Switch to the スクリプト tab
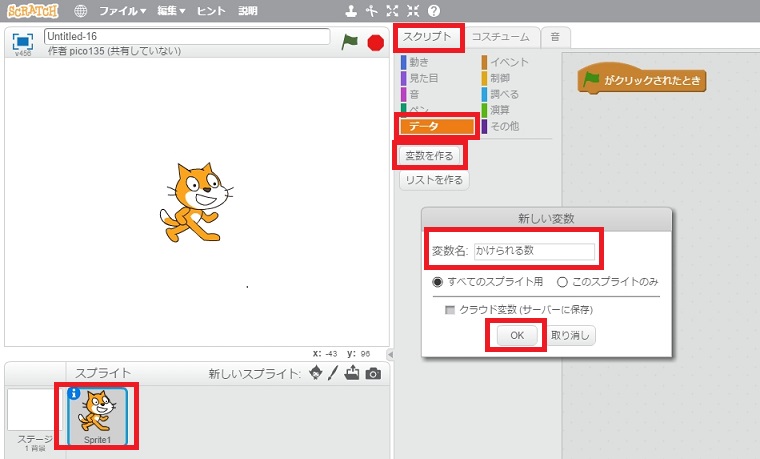The height and width of the screenshot is (459, 760). coord(427,37)
